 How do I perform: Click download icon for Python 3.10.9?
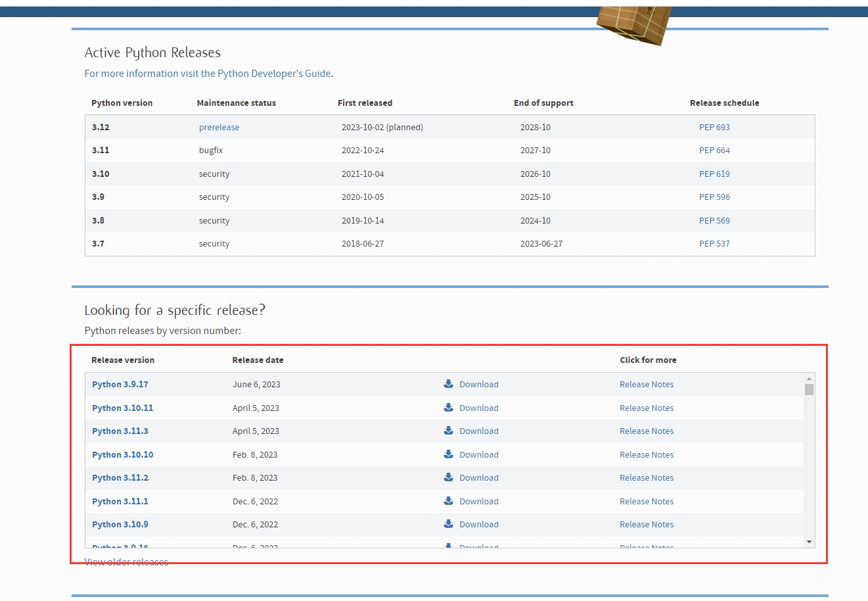(x=449, y=524)
